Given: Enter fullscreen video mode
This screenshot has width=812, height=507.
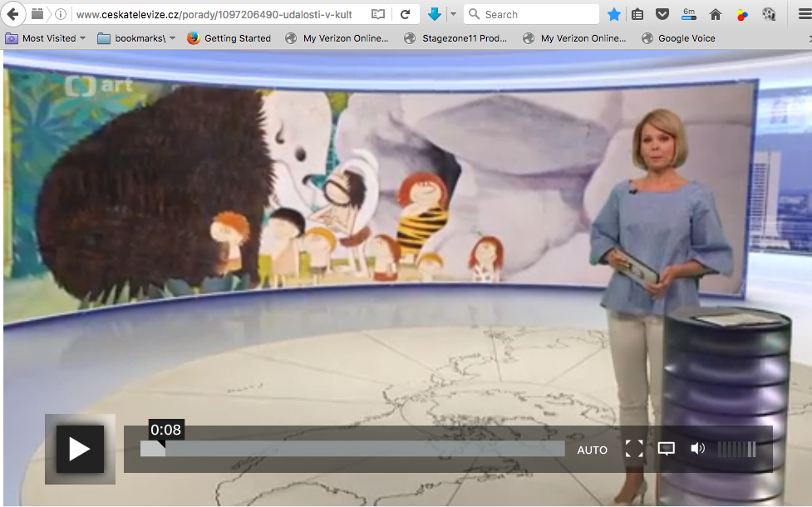Looking at the screenshot, I should point(634,449).
